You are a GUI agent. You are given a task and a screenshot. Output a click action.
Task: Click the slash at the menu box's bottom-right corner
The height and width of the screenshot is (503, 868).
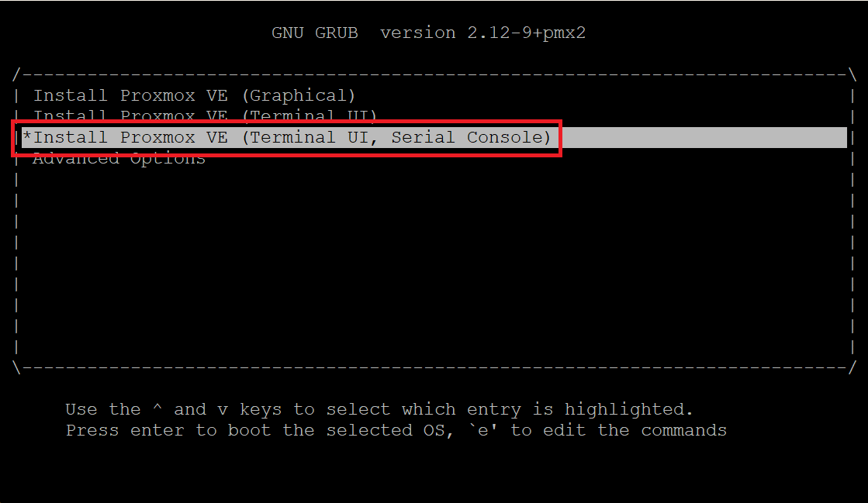(x=852, y=367)
